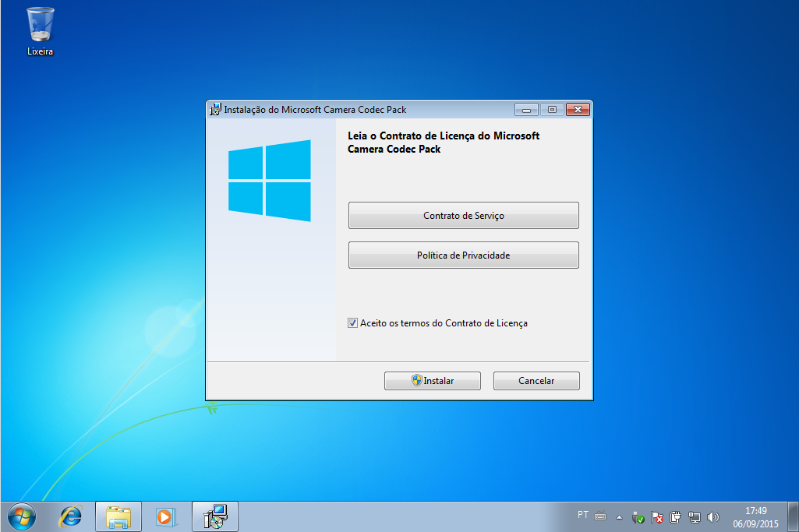Click the Windows logo in installer
The height and width of the screenshot is (532, 799).
tap(270, 181)
